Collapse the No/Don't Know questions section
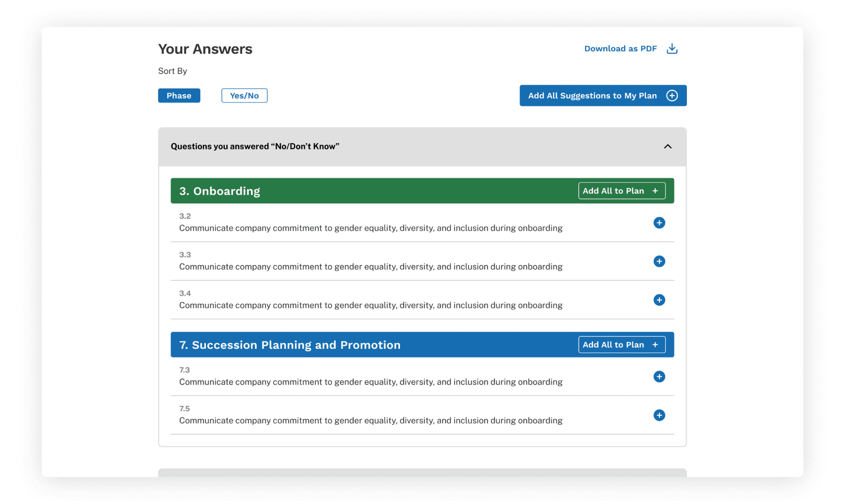The height and width of the screenshot is (504, 845). coord(667,146)
